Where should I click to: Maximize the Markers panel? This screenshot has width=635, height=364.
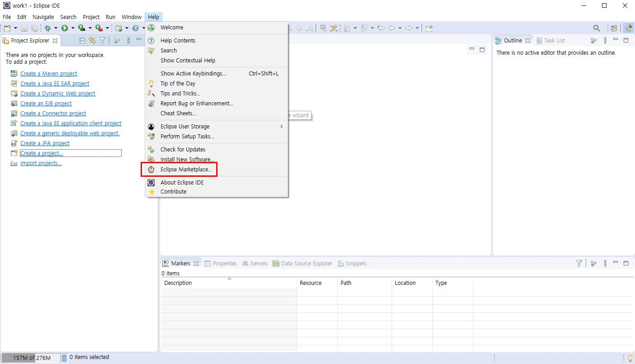pyautogui.click(x=626, y=263)
